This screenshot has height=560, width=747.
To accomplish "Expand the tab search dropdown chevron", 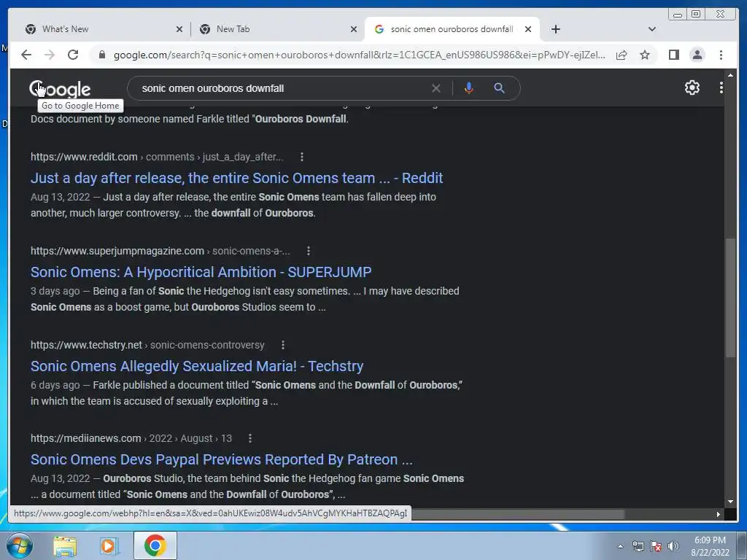I will click(652, 29).
